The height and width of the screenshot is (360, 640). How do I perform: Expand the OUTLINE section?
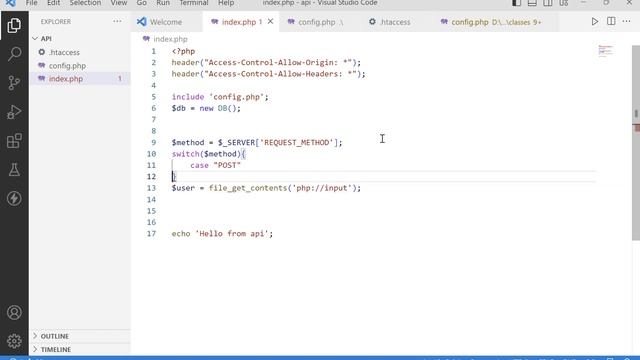click(54, 336)
